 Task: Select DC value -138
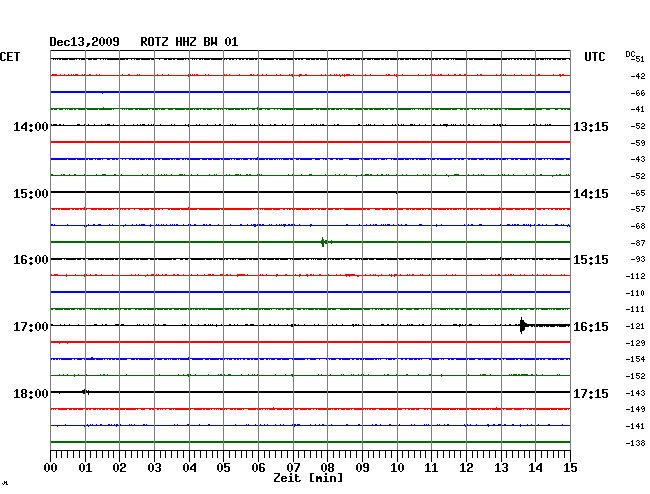point(635,443)
